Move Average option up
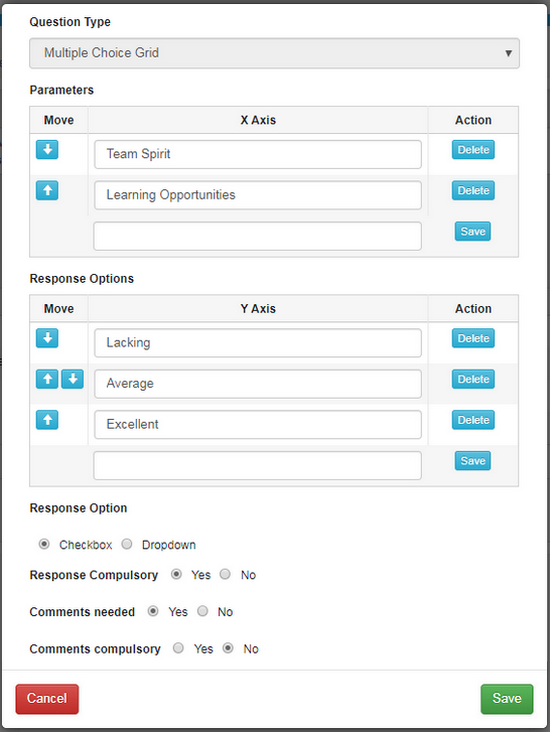 47,379
